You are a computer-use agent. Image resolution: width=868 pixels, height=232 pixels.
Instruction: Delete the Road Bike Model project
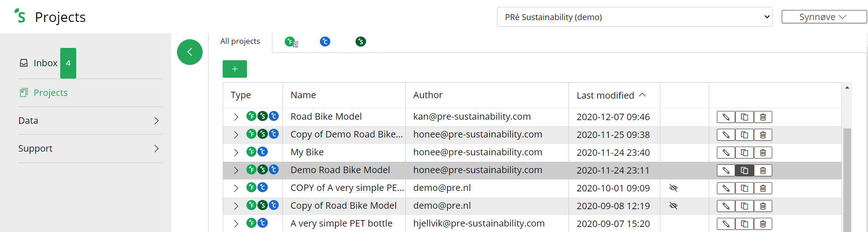tap(763, 117)
